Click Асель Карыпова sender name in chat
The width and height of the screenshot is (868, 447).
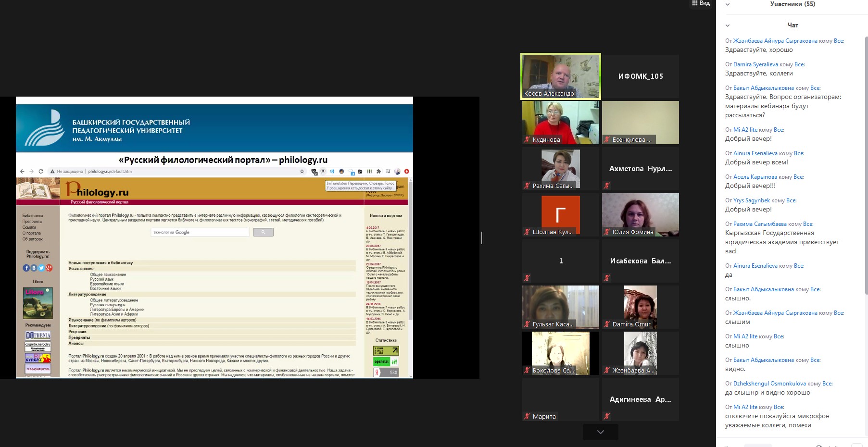click(x=755, y=177)
